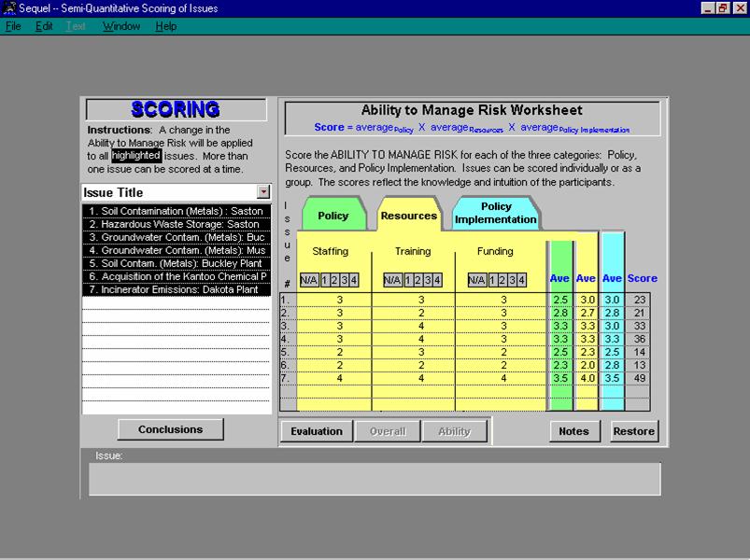Screen dimensions: 750x560
Task: Switch to the Policy Implementation tab
Action: tap(496, 213)
